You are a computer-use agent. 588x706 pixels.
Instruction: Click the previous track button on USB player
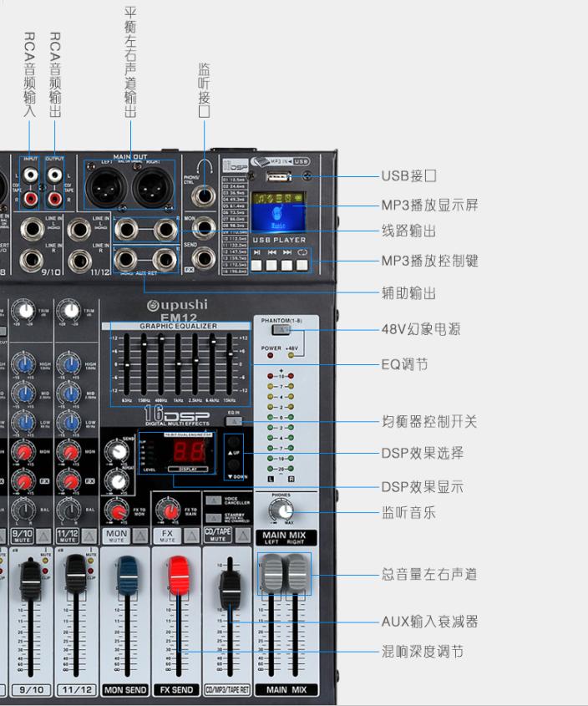(x=271, y=265)
